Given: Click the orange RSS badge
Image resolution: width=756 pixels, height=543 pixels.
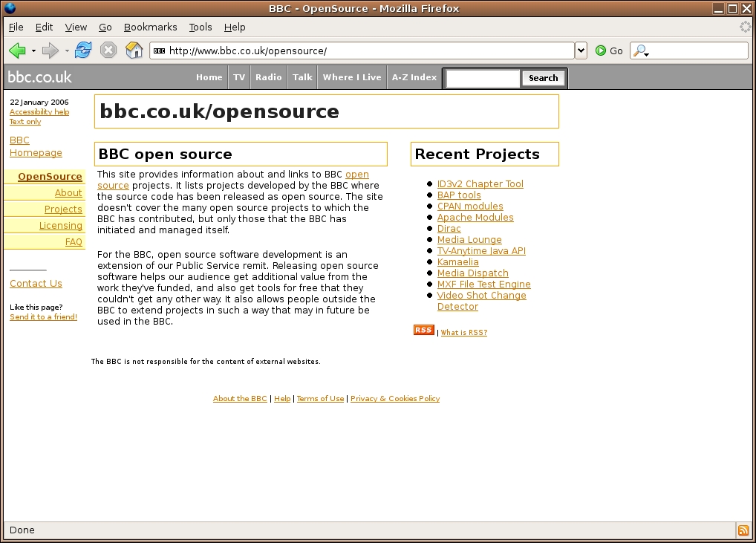Looking at the screenshot, I should [424, 330].
